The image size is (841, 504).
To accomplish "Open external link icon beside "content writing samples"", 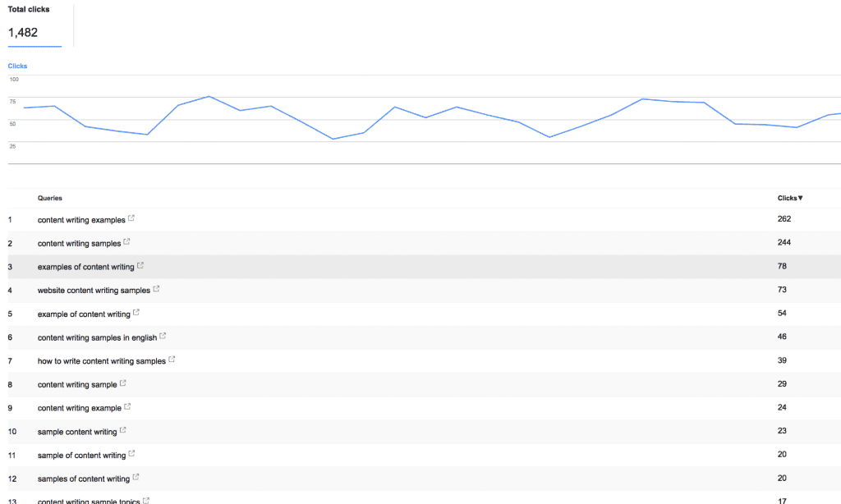I will [x=127, y=242].
